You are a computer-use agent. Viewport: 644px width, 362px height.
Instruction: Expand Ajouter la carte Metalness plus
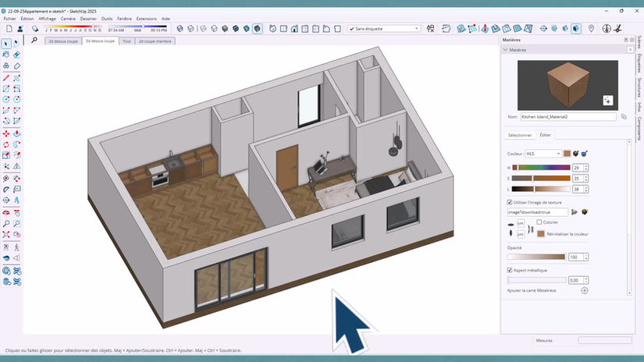point(585,290)
